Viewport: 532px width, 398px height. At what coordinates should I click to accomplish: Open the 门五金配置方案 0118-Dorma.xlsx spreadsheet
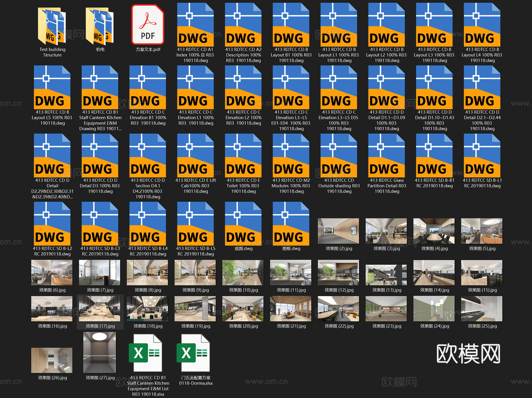click(x=195, y=353)
